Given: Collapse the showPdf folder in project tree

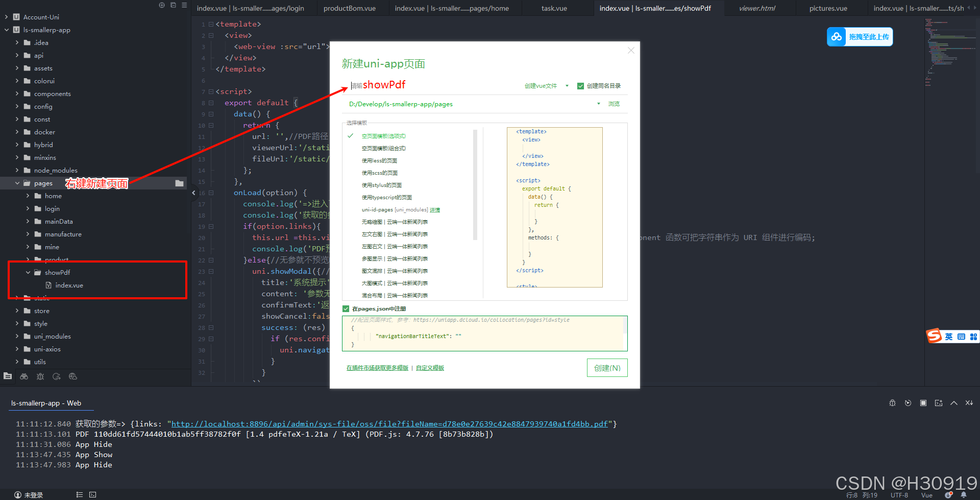Looking at the screenshot, I should pos(29,272).
